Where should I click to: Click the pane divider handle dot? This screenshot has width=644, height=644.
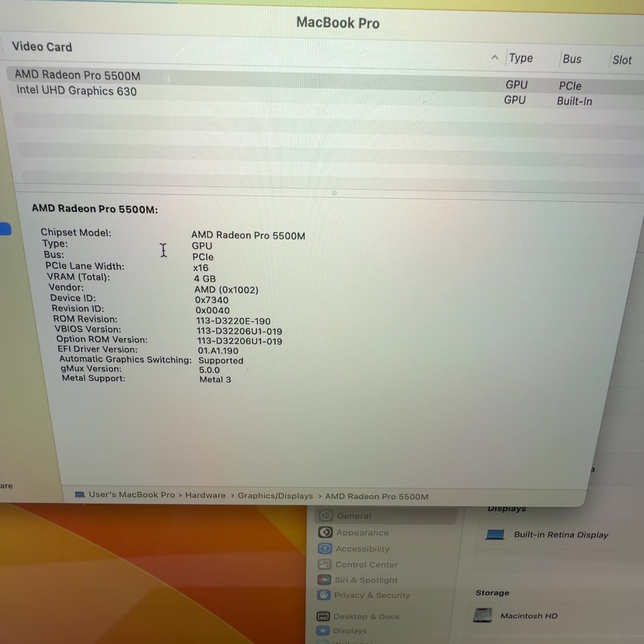click(334, 193)
